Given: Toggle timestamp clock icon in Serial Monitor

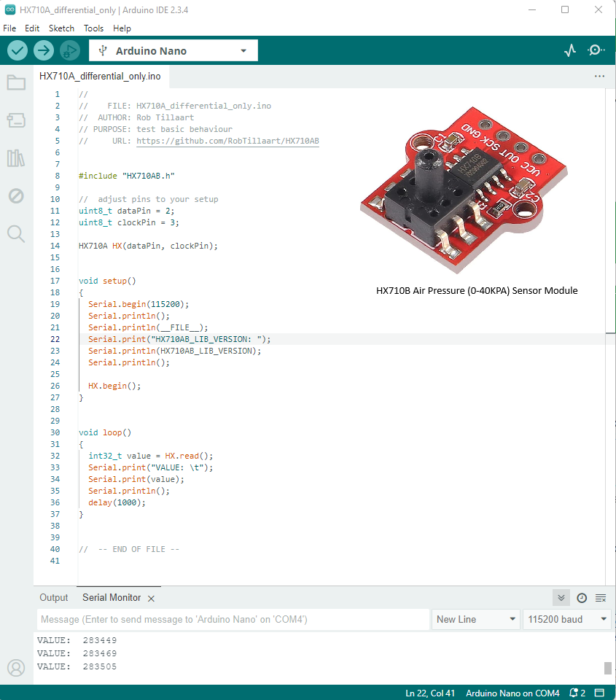Looking at the screenshot, I should 582,598.
